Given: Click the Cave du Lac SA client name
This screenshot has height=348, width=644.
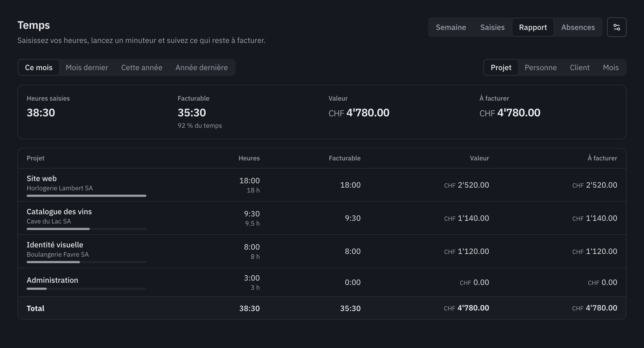Looking at the screenshot, I should [49, 221].
